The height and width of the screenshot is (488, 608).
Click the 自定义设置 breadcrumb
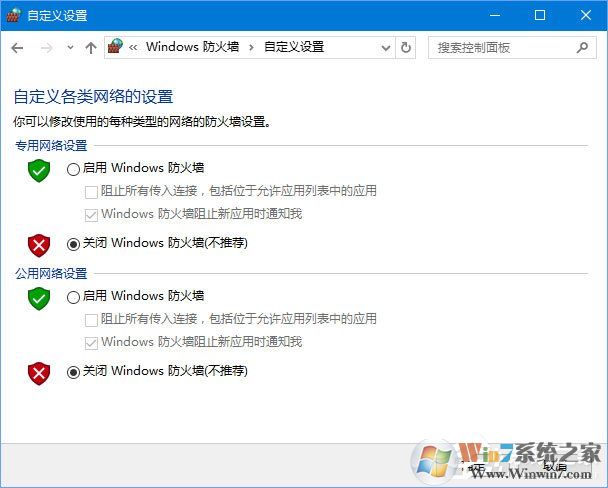294,47
